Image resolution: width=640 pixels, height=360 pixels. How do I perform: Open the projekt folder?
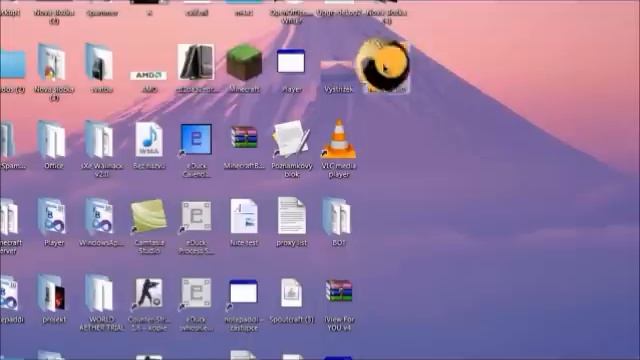[x=53, y=293]
